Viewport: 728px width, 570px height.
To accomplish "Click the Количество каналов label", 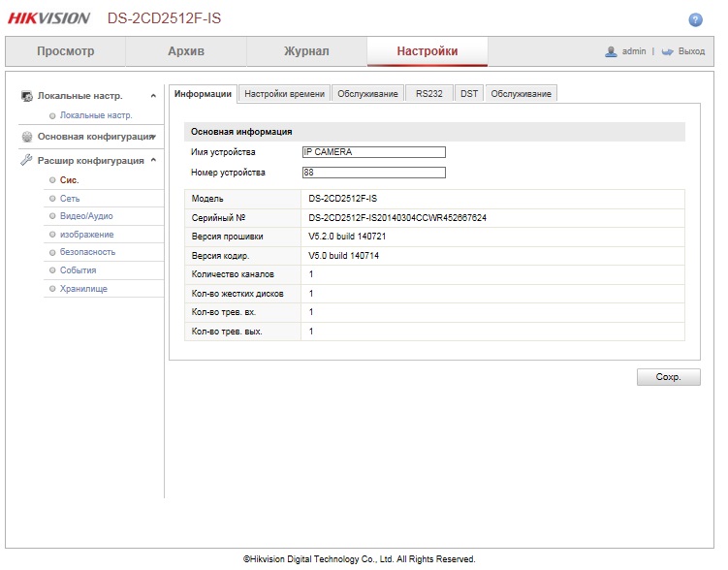I will pos(233,274).
